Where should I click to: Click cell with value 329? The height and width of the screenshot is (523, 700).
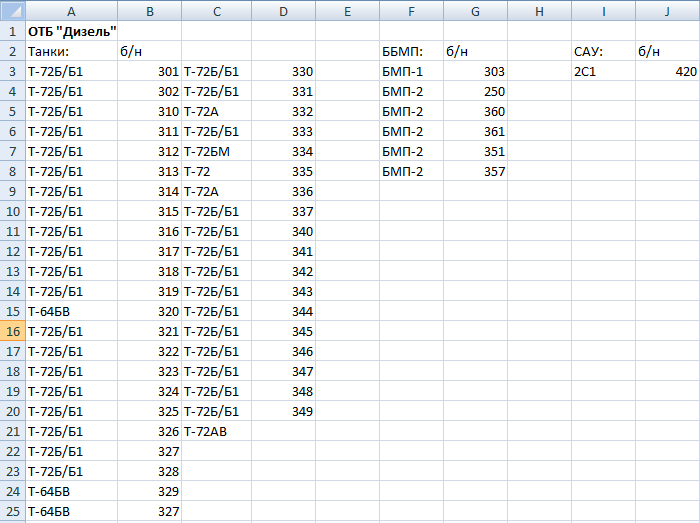click(150, 491)
